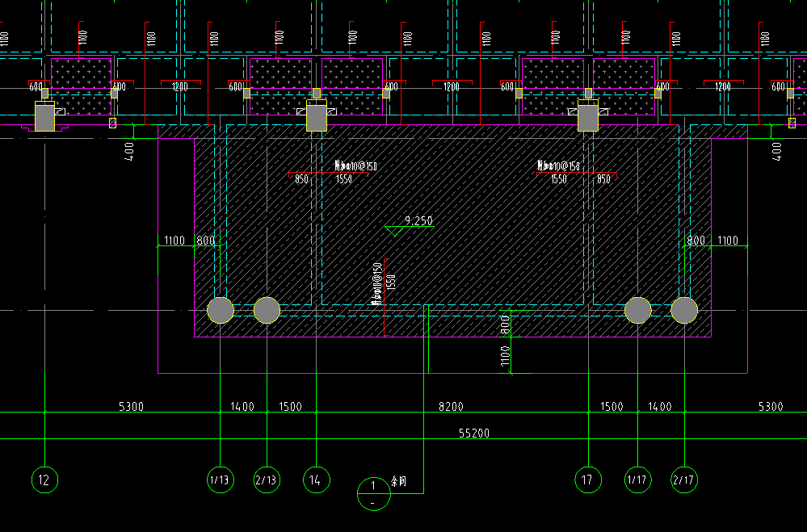Pick the 2/13 grid bubble
Image resolution: width=807 pixels, height=532 pixels.
point(267,480)
